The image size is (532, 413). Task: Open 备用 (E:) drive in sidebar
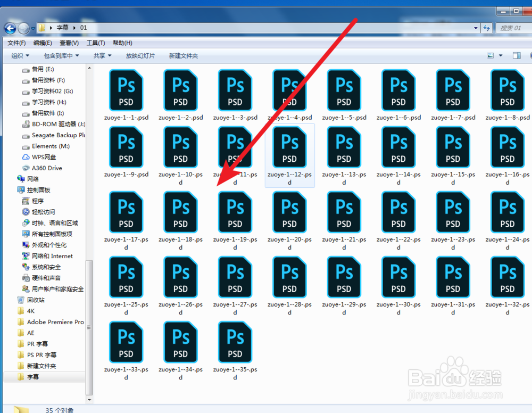(x=38, y=69)
